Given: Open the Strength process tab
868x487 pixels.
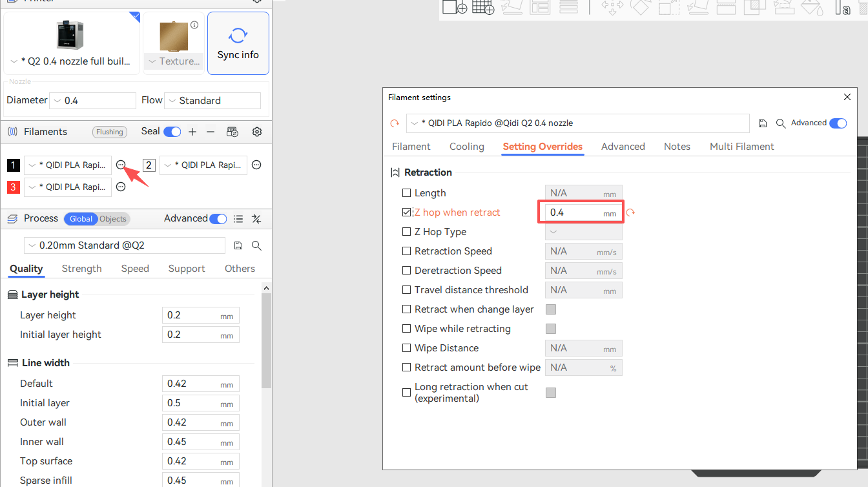Looking at the screenshot, I should coord(81,269).
